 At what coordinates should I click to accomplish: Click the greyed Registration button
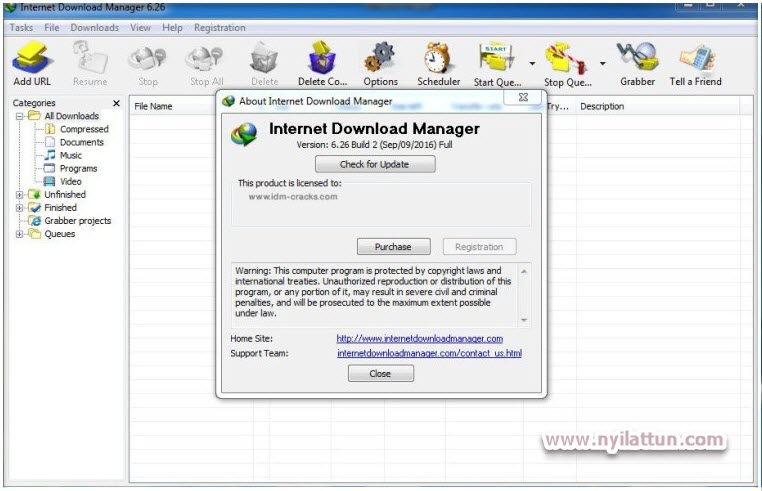tap(479, 246)
